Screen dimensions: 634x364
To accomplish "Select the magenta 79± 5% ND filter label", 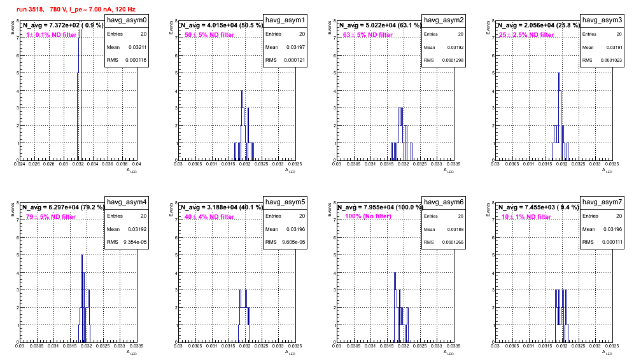I will click(51, 217).
